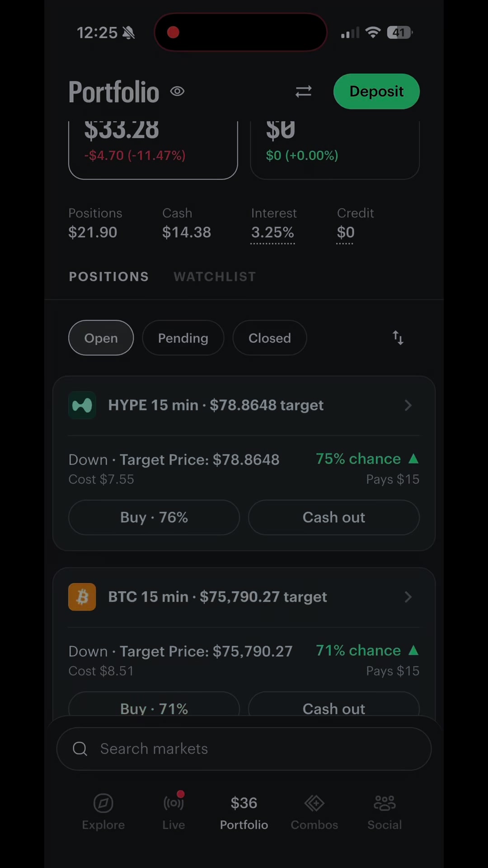Tap the transfer arrows icon beside Deposit
This screenshot has width=488, height=868.
click(303, 92)
